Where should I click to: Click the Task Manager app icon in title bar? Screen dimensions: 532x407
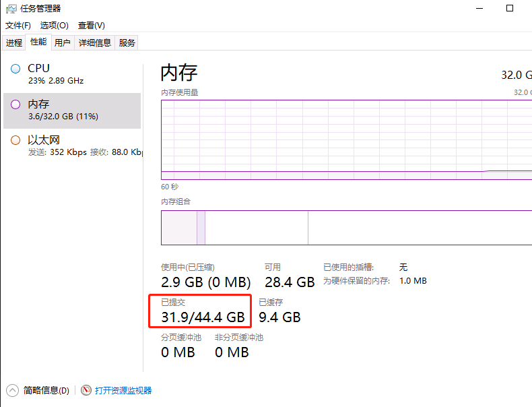[x=11, y=9]
